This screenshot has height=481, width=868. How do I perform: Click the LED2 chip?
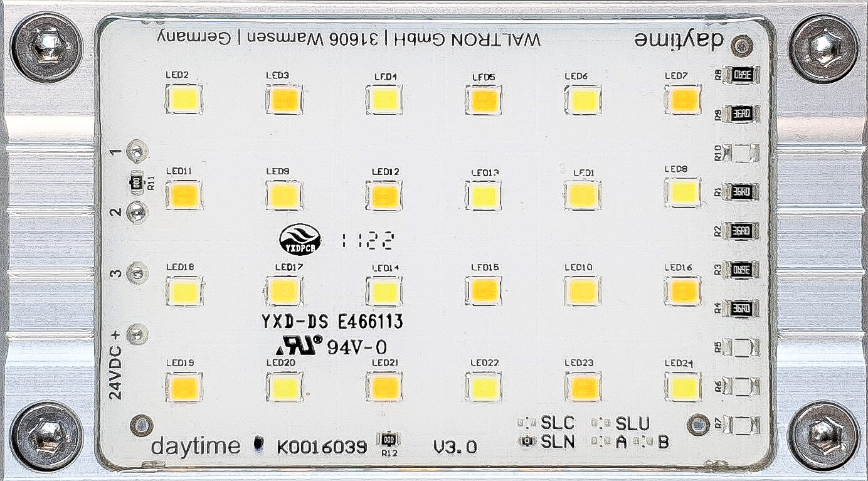[x=184, y=99]
